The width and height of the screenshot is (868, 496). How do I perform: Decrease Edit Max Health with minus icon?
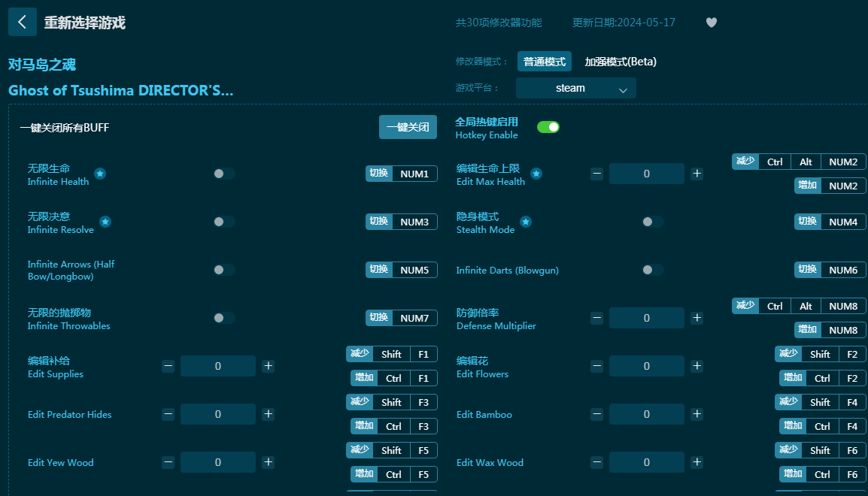(596, 174)
